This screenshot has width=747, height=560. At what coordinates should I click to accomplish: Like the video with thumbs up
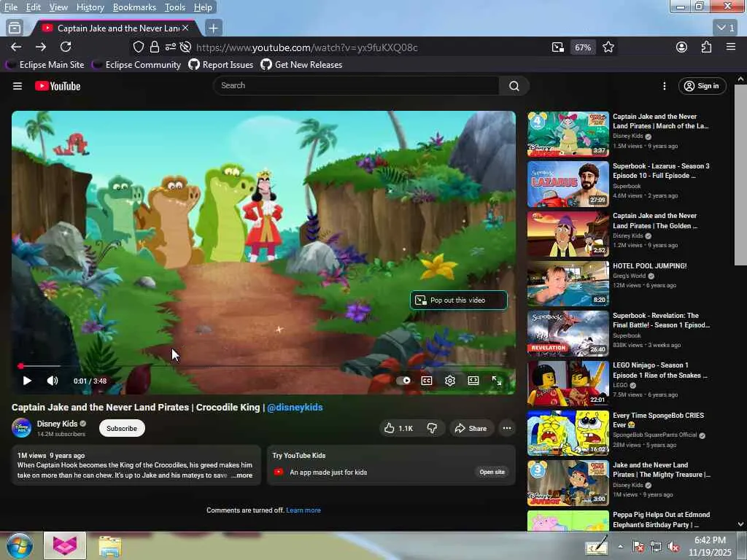(399, 428)
